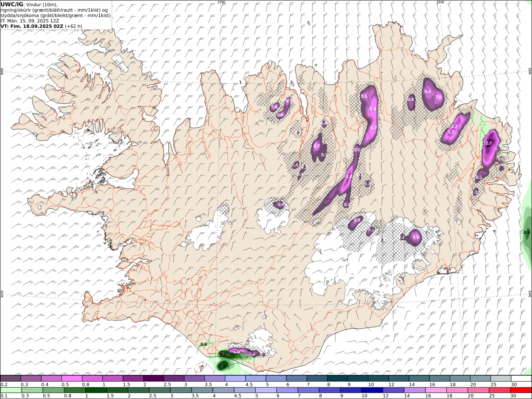Select the upper legend swatch starting at 14
532x399 pixels.
tap(419, 378)
